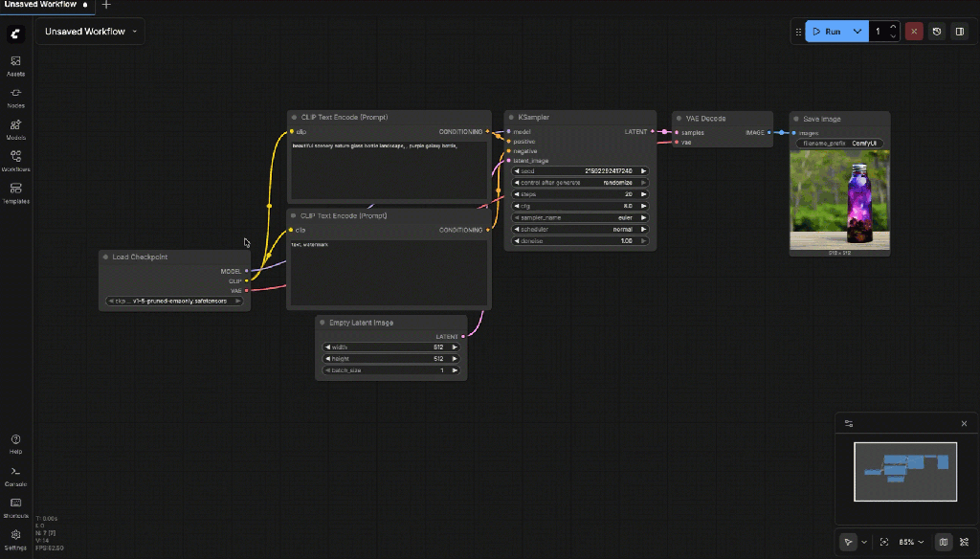Image resolution: width=980 pixels, height=559 pixels.
Task: Open the Workflows sidebar panel
Action: coord(16,161)
